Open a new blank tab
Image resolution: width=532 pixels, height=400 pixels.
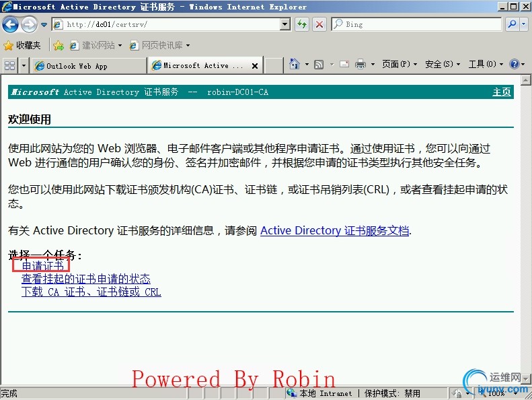[274, 65]
